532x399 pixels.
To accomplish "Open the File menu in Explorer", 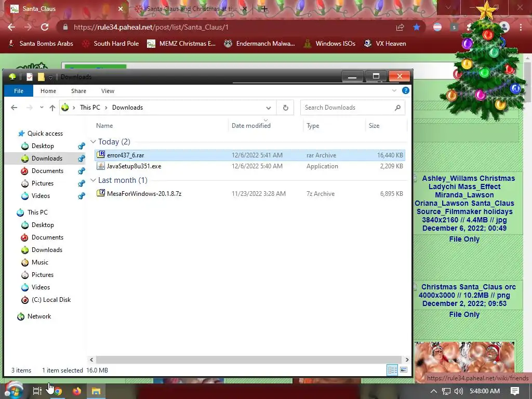I will (19, 91).
